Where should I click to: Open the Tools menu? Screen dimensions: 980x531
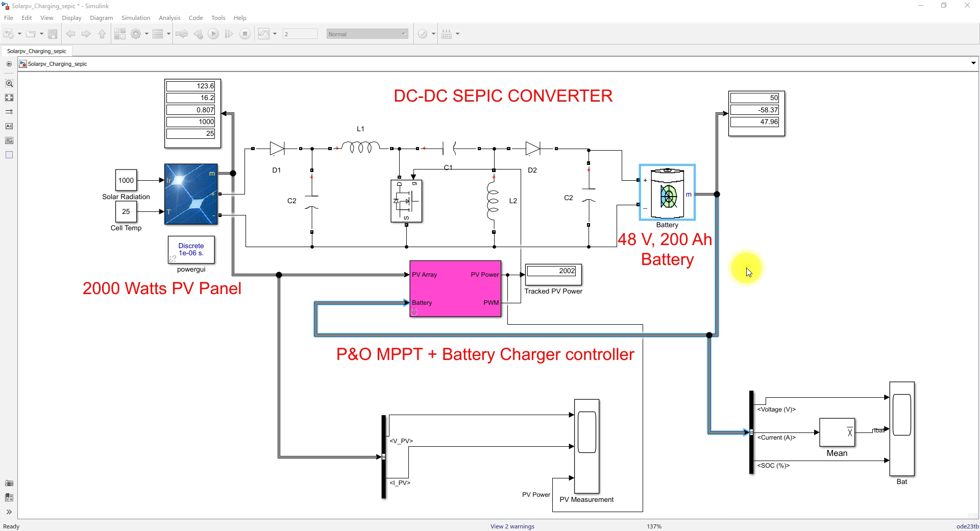[218, 17]
